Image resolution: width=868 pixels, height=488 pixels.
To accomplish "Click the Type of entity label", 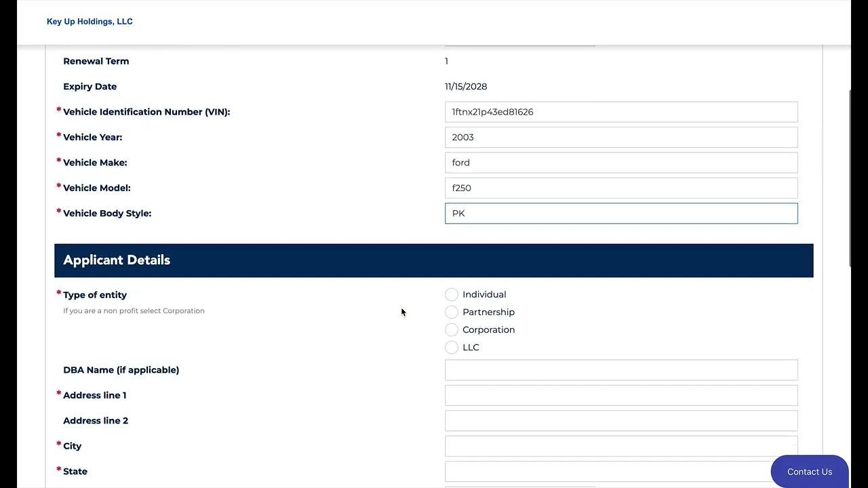I will [x=95, y=295].
